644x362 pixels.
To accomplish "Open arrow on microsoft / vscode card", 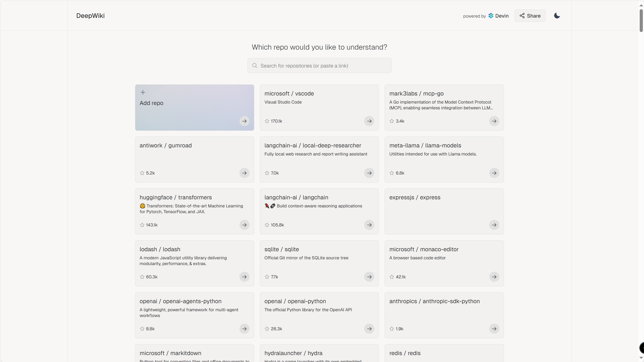I will (369, 121).
